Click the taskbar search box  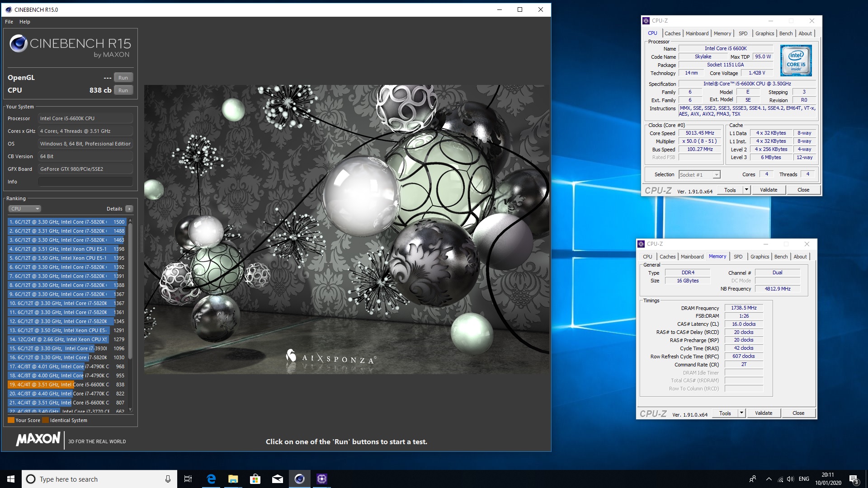99,479
